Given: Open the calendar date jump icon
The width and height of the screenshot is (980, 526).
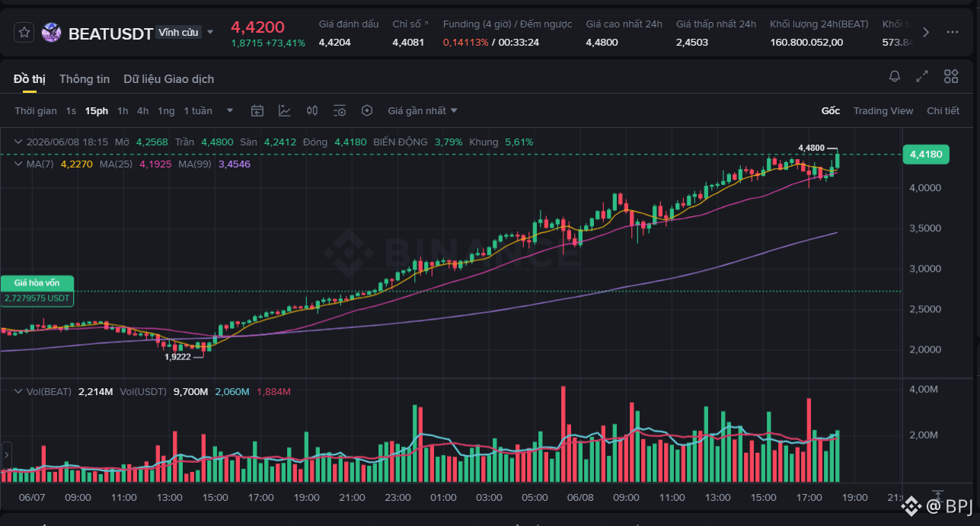Looking at the screenshot, I should coord(257,111).
